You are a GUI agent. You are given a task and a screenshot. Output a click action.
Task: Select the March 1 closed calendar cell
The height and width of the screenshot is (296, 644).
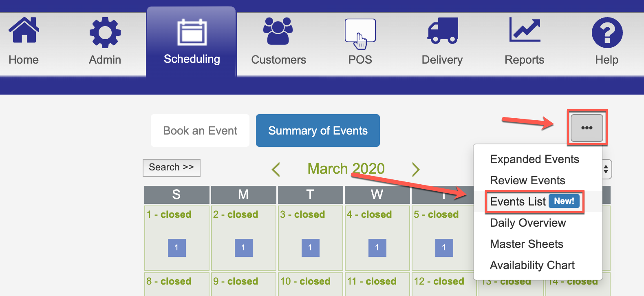coord(177,238)
